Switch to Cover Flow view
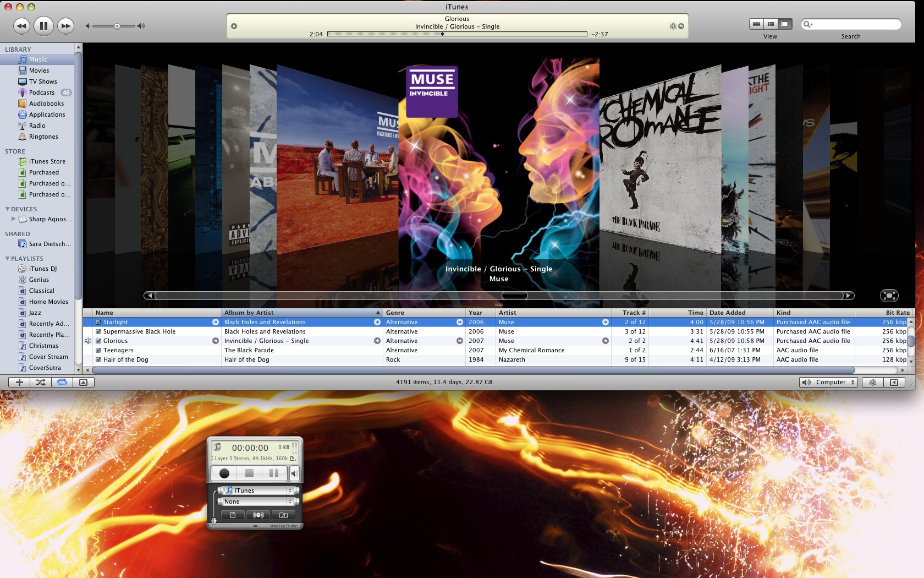This screenshot has width=924, height=578. coord(785,24)
